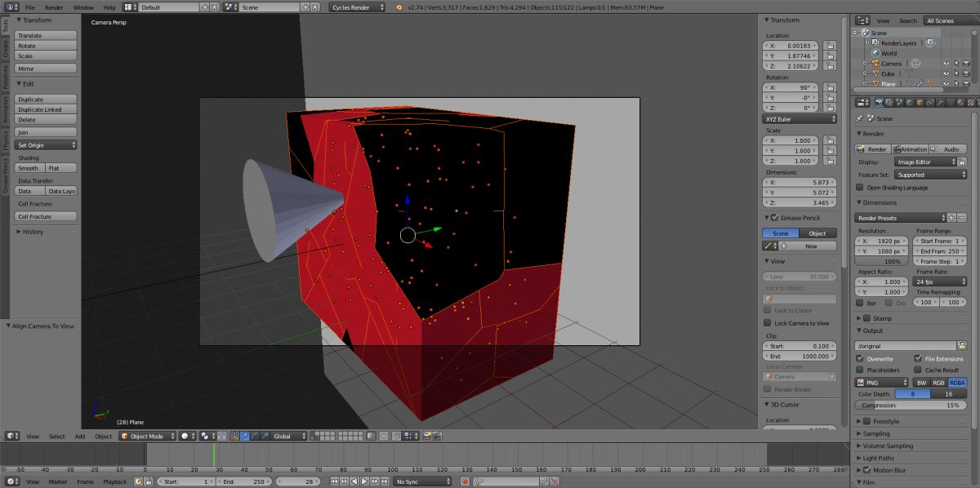Viewport: 980px width, 488px height.
Task: Click the Cell Fracture button
Action: [47, 216]
